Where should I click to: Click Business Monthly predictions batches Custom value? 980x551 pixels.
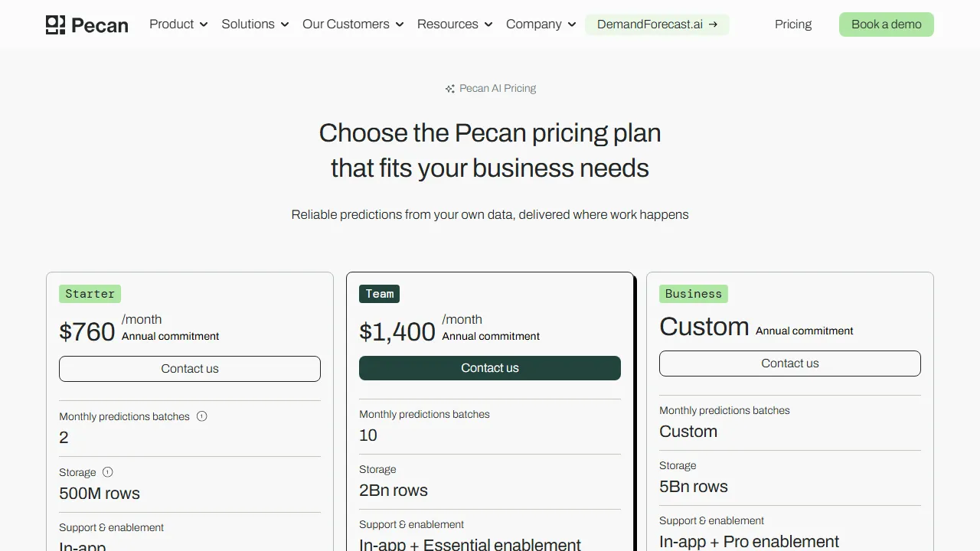(688, 432)
